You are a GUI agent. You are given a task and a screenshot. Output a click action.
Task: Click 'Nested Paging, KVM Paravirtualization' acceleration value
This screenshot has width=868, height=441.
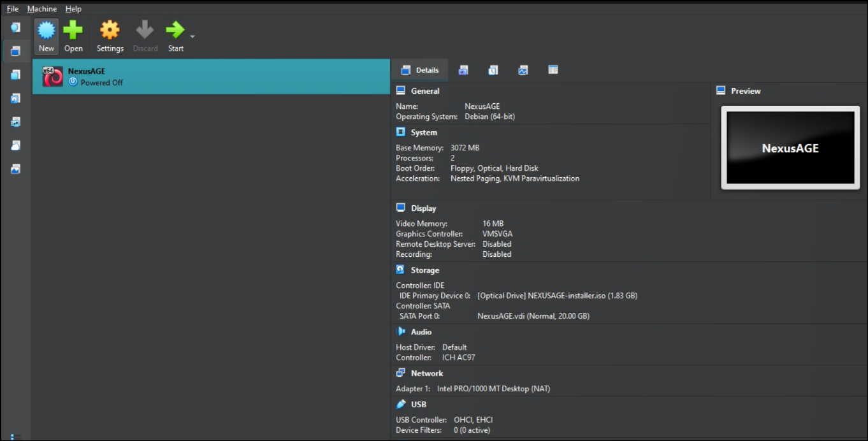point(515,178)
